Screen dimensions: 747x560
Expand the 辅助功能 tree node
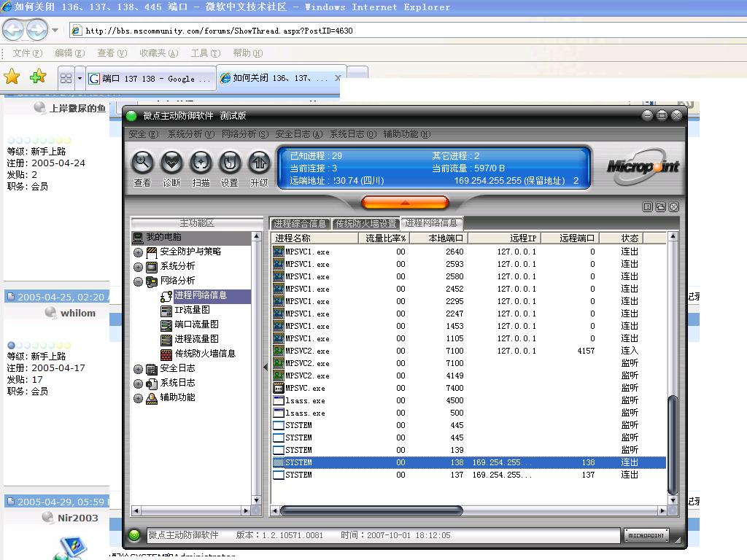138,399
